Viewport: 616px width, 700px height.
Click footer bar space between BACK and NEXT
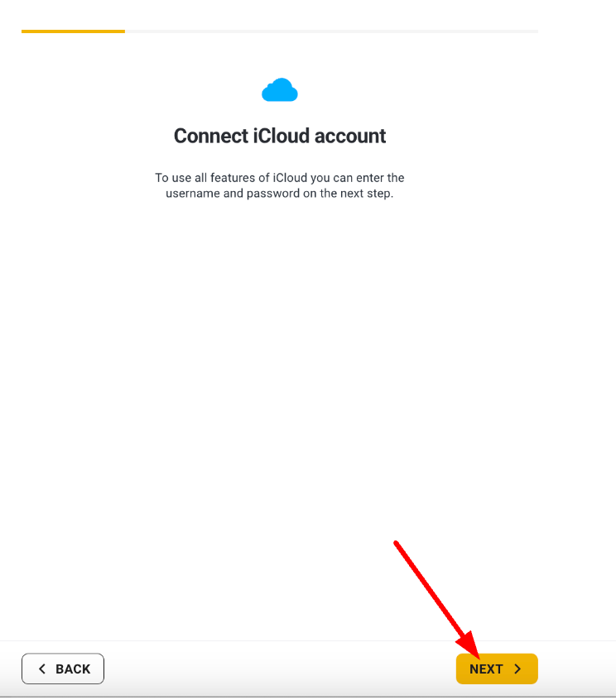[280, 669]
